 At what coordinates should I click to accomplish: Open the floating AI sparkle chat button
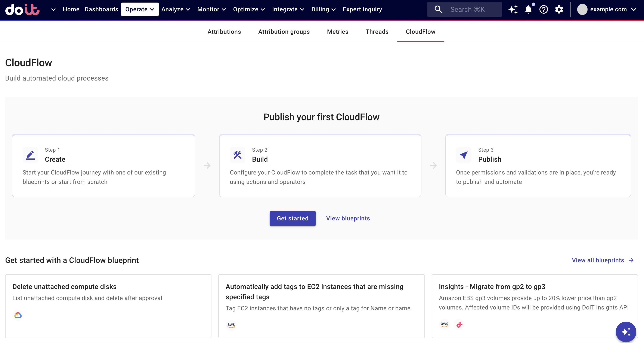tap(626, 332)
